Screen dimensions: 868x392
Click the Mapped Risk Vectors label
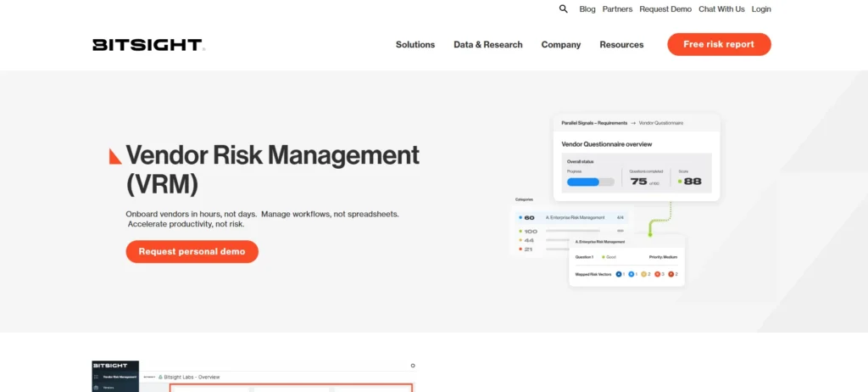tap(593, 274)
